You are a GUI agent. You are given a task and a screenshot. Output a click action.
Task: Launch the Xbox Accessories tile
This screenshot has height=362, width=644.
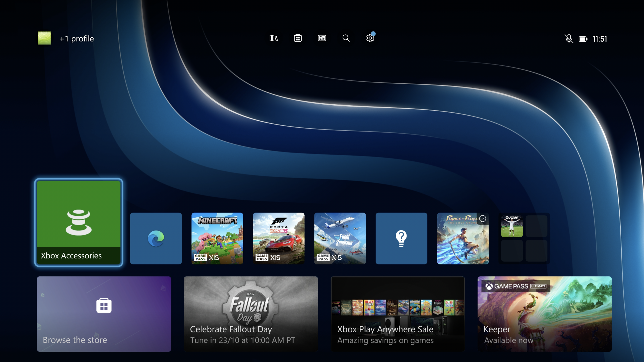tap(79, 222)
